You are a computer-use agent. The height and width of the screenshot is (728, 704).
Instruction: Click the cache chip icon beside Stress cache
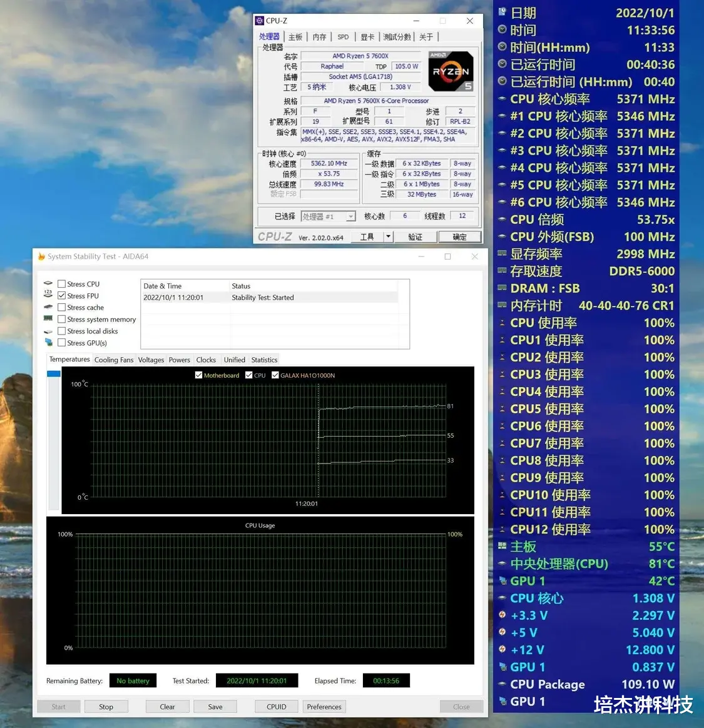click(48, 307)
